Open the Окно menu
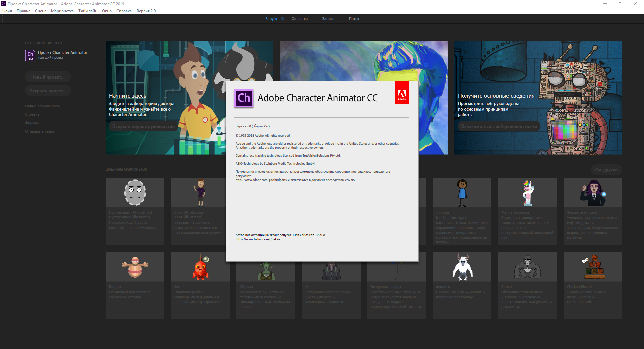Screen dimensions: 644x349 click(107, 11)
